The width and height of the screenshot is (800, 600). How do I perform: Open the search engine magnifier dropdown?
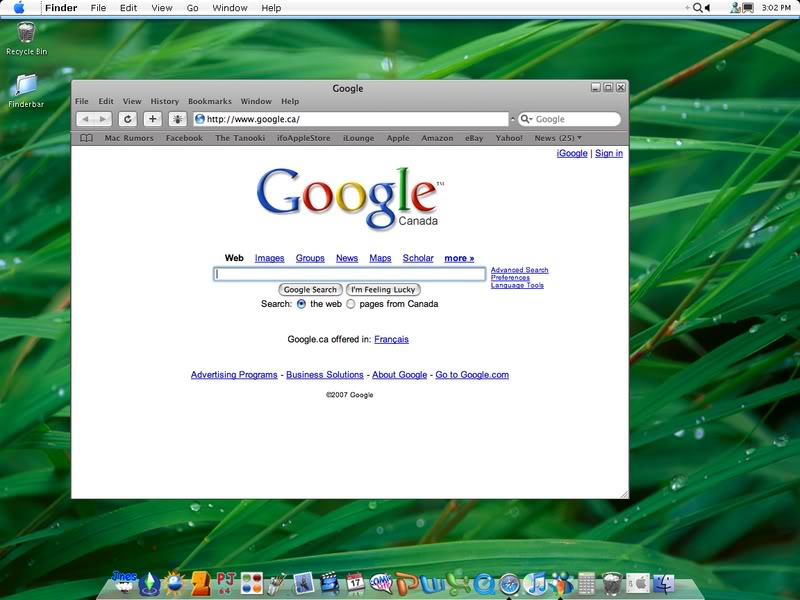526,119
